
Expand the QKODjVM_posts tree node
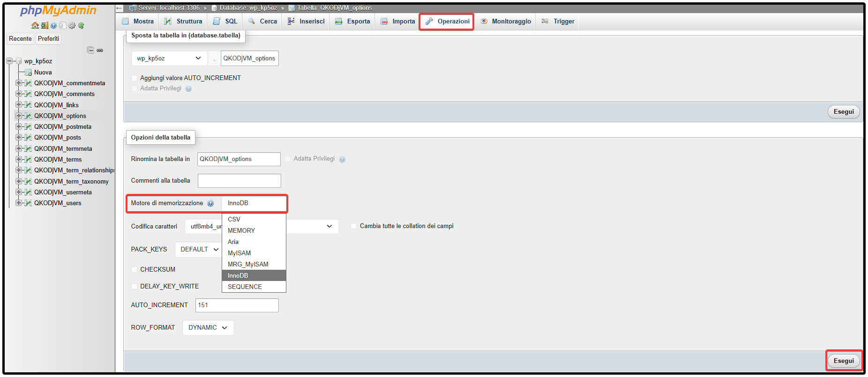click(x=19, y=137)
